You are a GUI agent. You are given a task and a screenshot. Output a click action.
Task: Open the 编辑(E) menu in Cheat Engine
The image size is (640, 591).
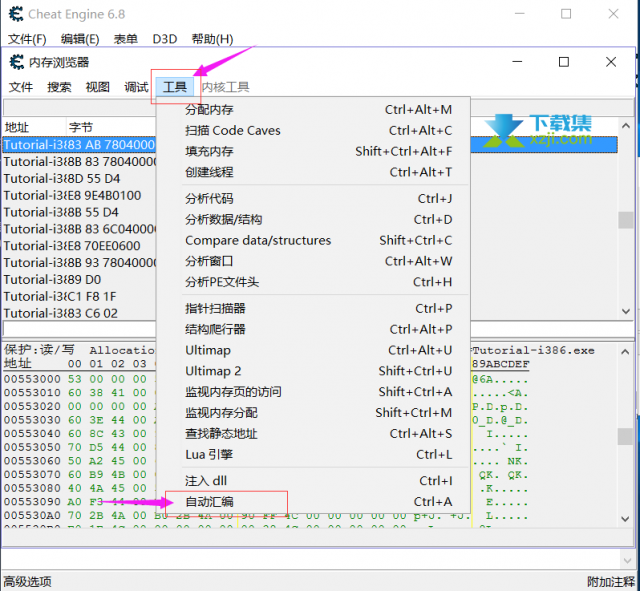(80, 39)
